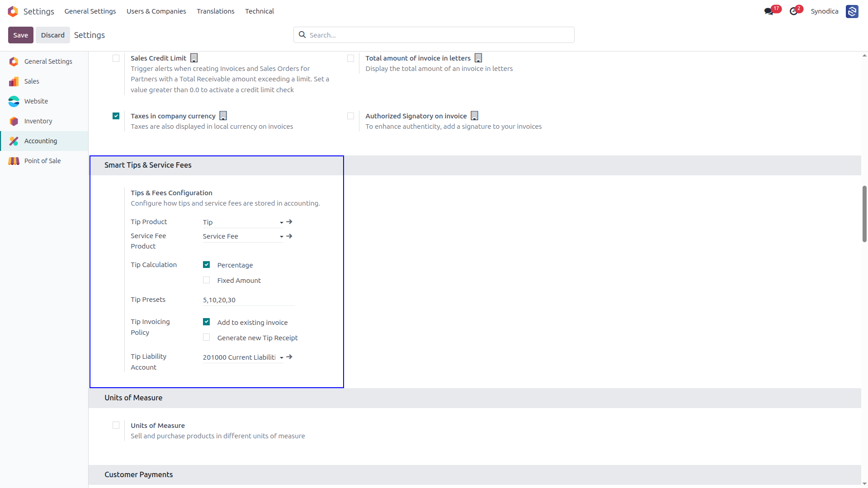
Task: Click the Tip Presets field 5,10,20,30
Action: coord(249,300)
